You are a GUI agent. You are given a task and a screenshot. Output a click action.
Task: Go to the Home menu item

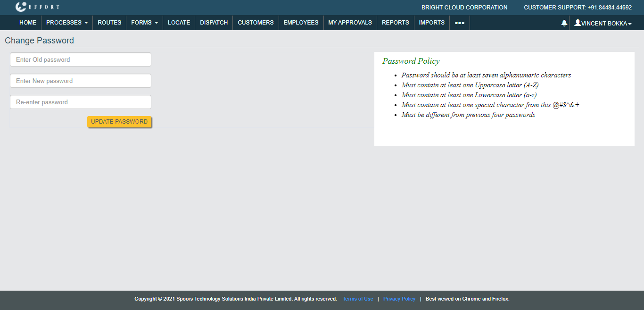(x=28, y=23)
